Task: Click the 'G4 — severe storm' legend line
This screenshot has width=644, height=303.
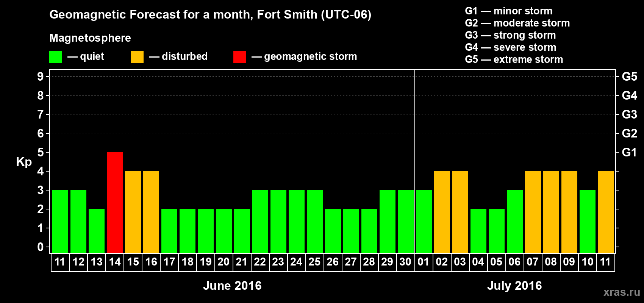Action: [x=511, y=47]
